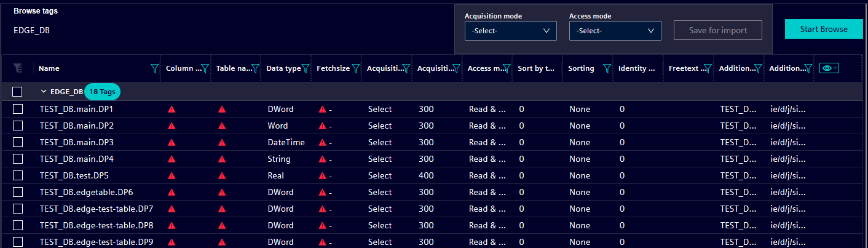Tick the checkbox for TEST_DB.edgetable.DP6
Viewport: 868px width, 248px height.
(18, 193)
